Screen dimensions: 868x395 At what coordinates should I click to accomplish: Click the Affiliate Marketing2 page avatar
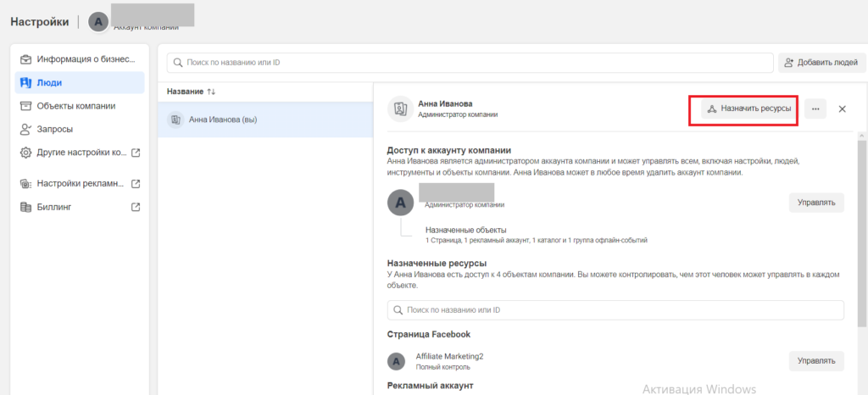click(x=396, y=361)
